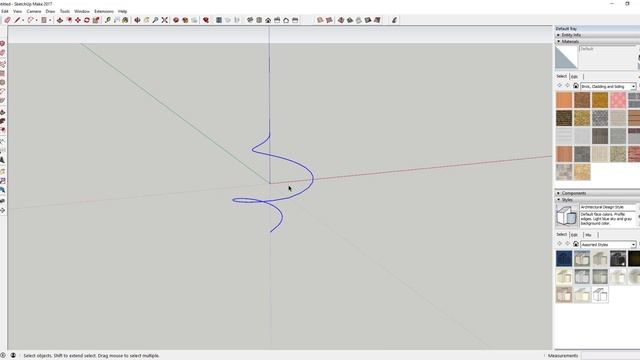The image size is (640, 360).
Task: Click the Measurements input box
Action: (611, 356)
